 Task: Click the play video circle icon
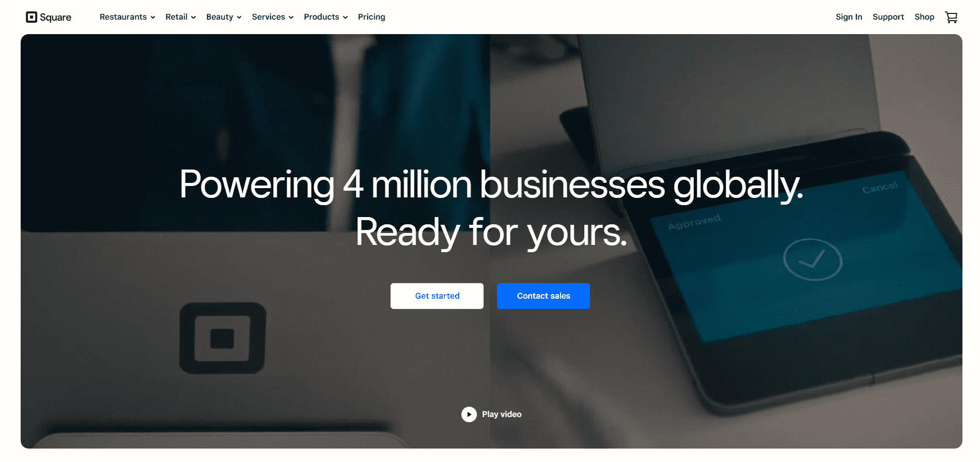[469, 414]
